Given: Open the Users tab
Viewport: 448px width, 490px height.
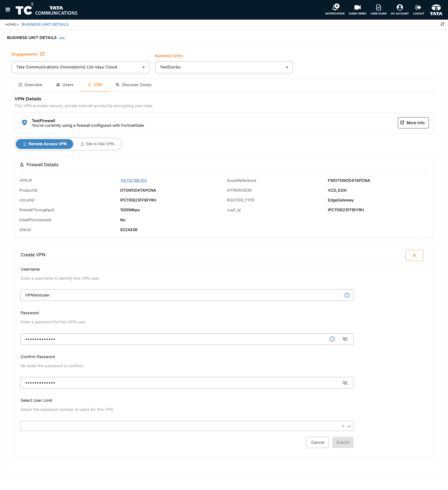Looking at the screenshot, I should 65,85.
